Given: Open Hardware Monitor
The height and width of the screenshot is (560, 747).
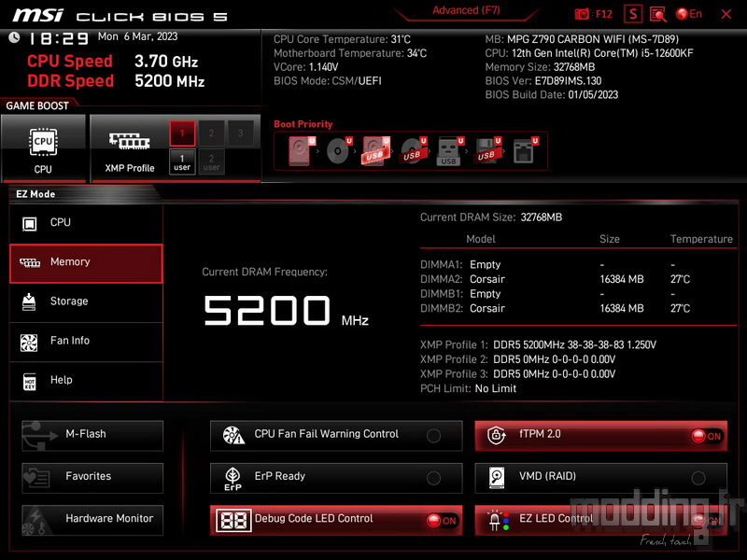Looking at the screenshot, I should pyautogui.click(x=92, y=520).
